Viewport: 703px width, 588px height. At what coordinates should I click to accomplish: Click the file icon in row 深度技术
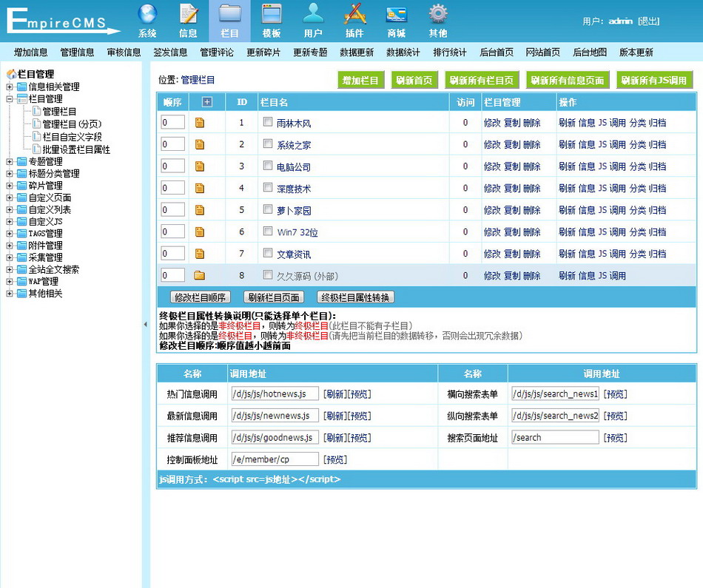coord(200,188)
